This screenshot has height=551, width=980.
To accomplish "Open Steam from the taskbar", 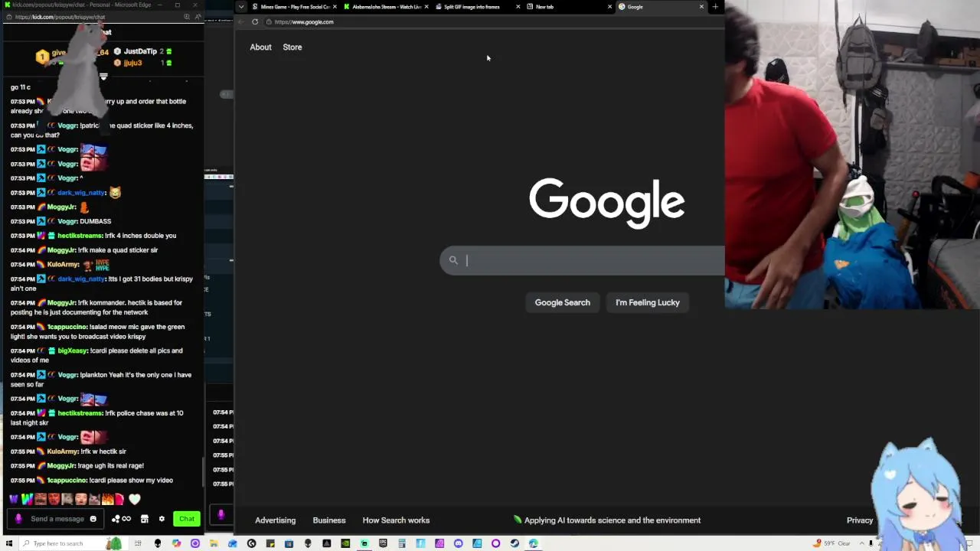I will pyautogui.click(x=514, y=543).
